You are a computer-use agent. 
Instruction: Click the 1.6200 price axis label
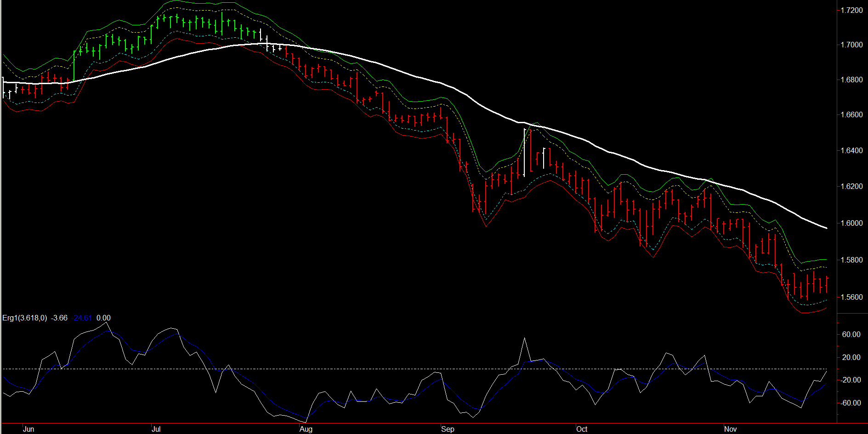point(851,186)
